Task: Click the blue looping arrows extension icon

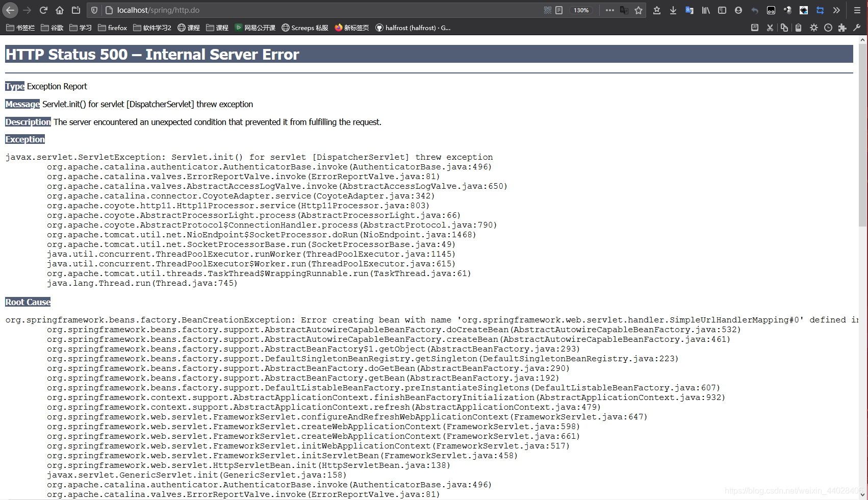Action: tap(820, 10)
